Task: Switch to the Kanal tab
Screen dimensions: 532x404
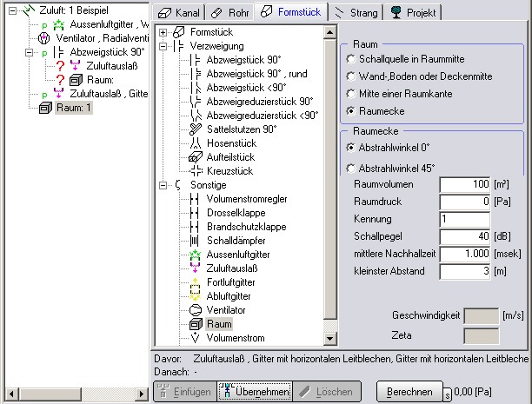Action: (x=181, y=12)
